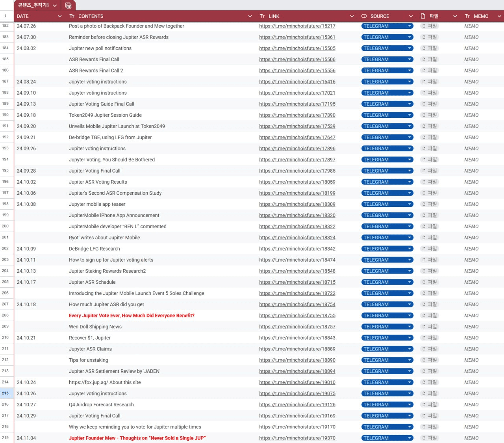Viewport: 504px width, 443px height.
Task: Click file icon in 파일 column header
Action: point(423,16)
